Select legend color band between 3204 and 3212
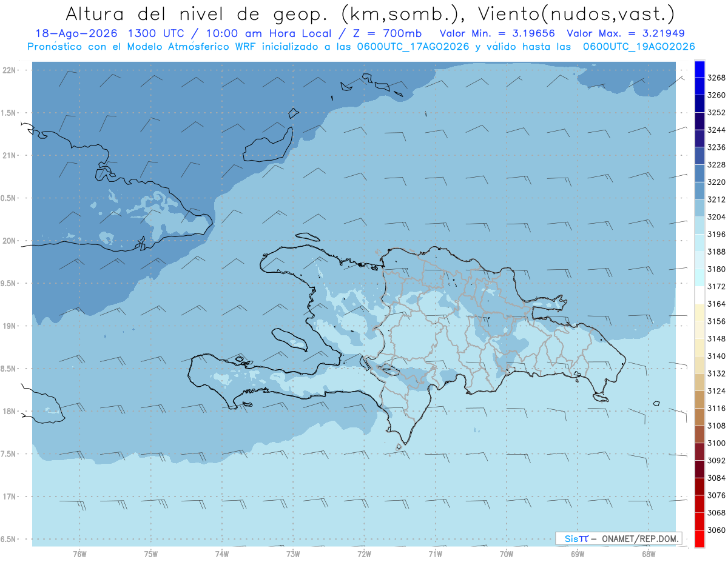728x562 pixels. (x=699, y=209)
